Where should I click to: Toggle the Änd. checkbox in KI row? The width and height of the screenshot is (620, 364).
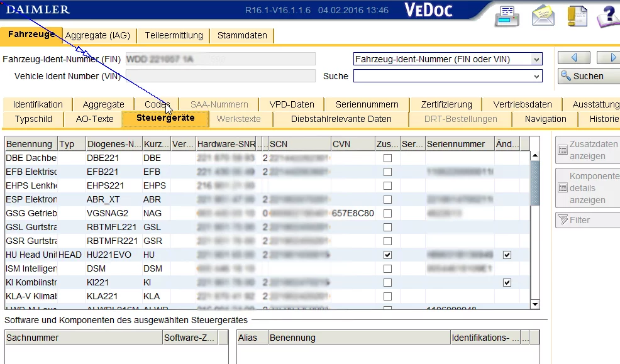point(507,283)
